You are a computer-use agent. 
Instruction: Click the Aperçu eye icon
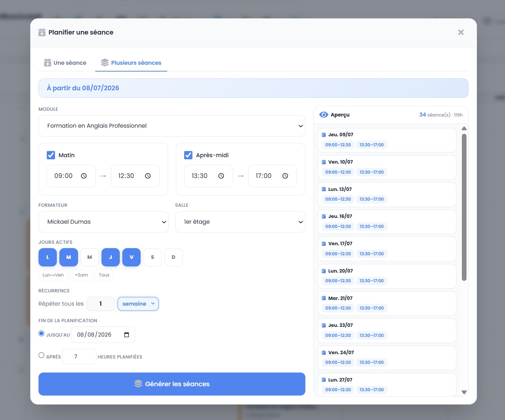(x=324, y=115)
